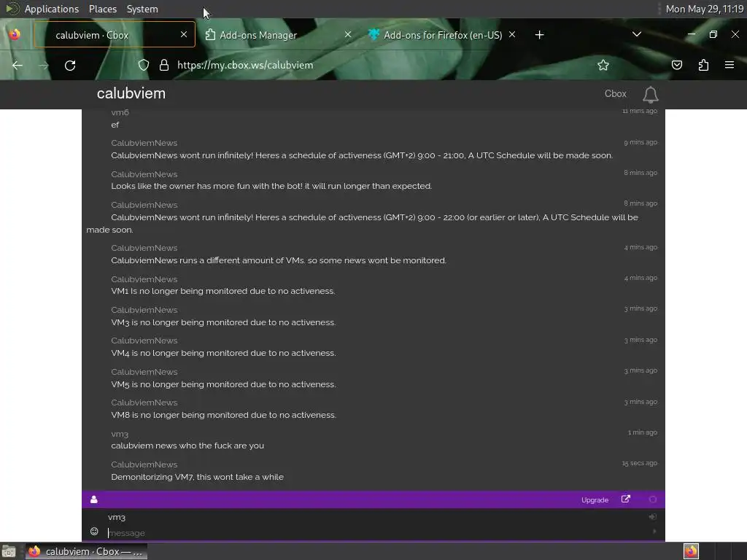Click the '15 secs ago' timestamp
The image size is (747, 560).
(x=639, y=463)
